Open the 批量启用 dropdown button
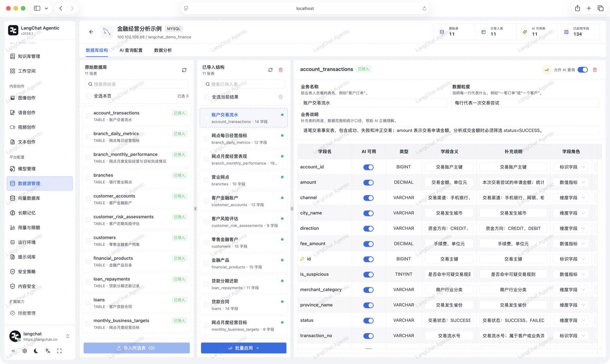The height and width of the screenshot is (364, 610). point(244,348)
